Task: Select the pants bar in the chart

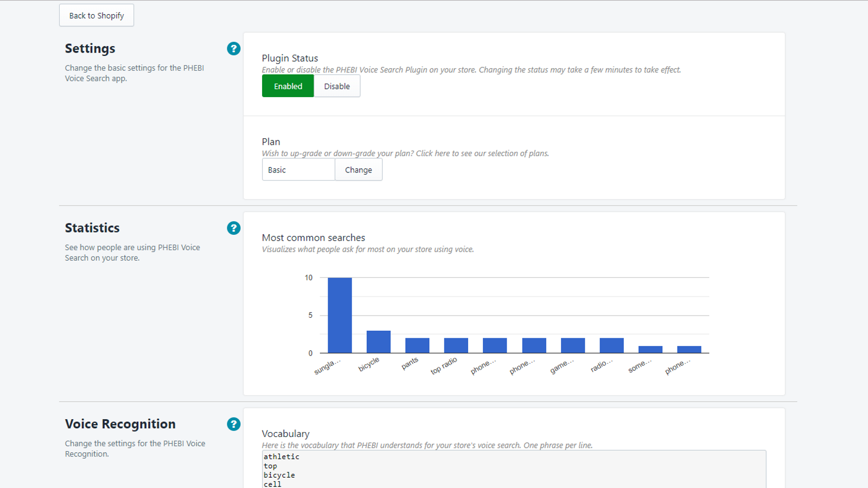Action: [417, 345]
